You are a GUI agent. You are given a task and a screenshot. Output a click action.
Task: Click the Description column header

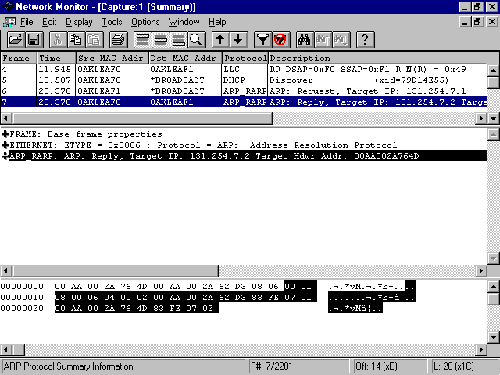tap(378, 58)
